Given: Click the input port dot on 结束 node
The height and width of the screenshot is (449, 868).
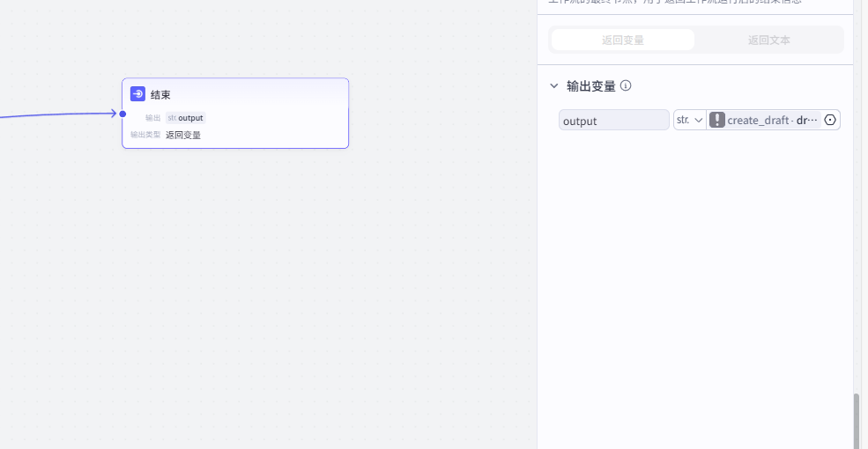Looking at the screenshot, I should [122, 114].
